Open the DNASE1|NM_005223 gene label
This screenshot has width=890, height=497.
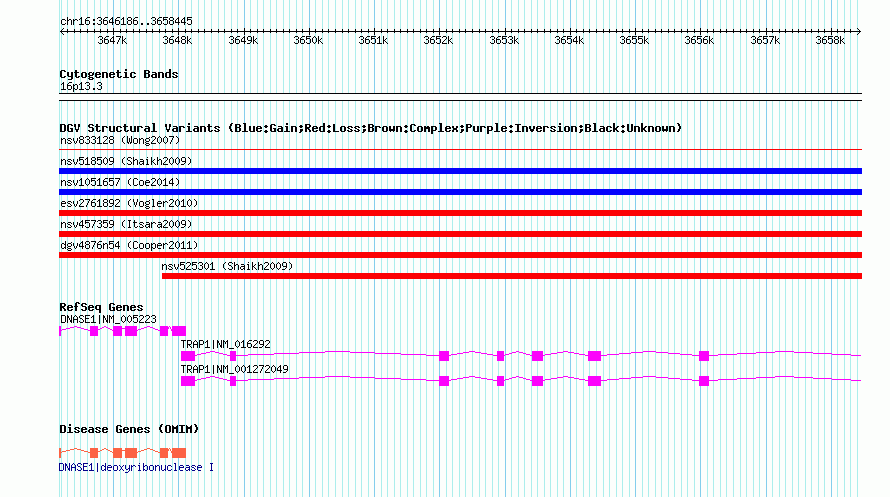point(108,319)
